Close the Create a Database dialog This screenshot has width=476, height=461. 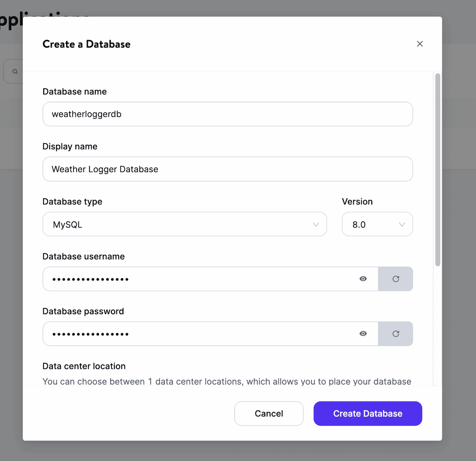point(420,44)
